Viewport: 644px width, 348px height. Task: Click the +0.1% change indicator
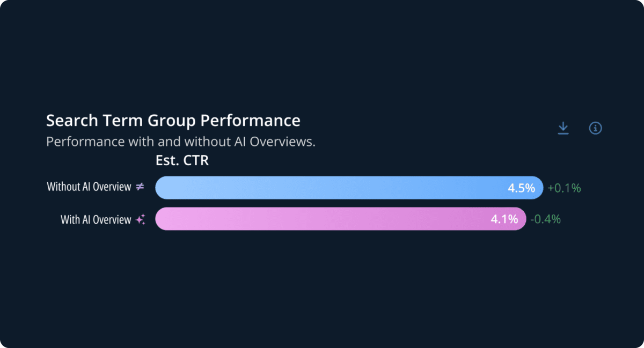pos(564,188)
